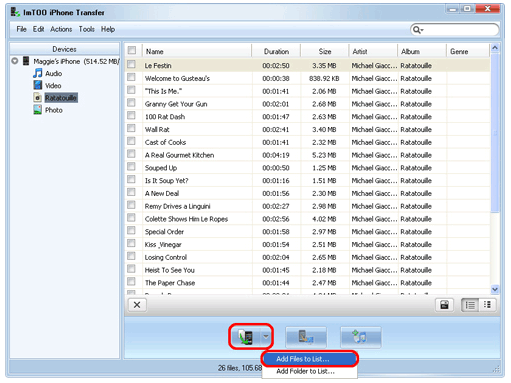Select Audio in the device tree

pos(54,73)
